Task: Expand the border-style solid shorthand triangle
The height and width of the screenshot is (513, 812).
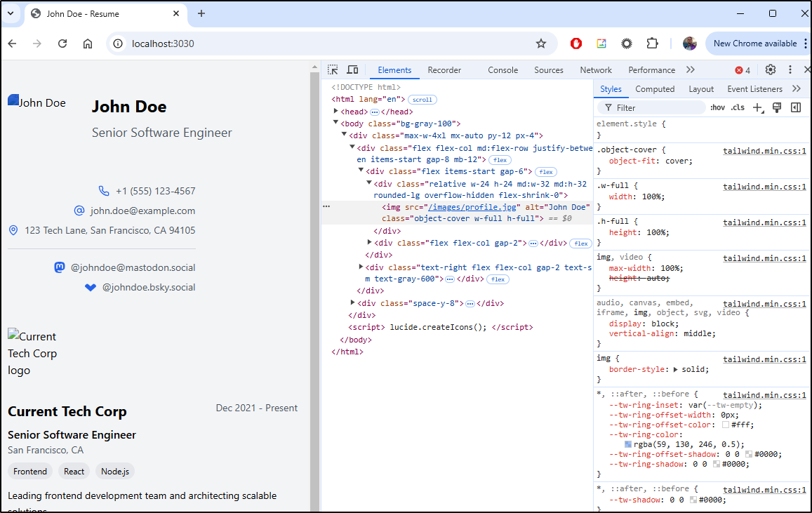Action: (x=675, y=370)
